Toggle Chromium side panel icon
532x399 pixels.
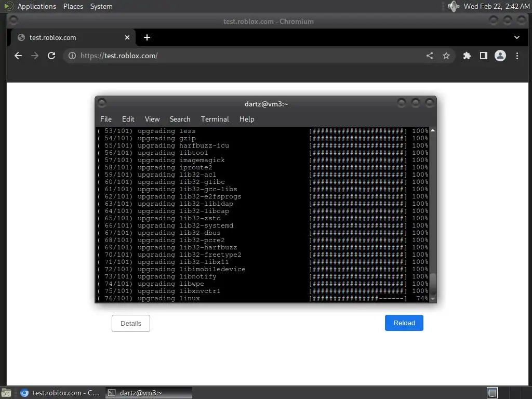[x=484, y=56]
